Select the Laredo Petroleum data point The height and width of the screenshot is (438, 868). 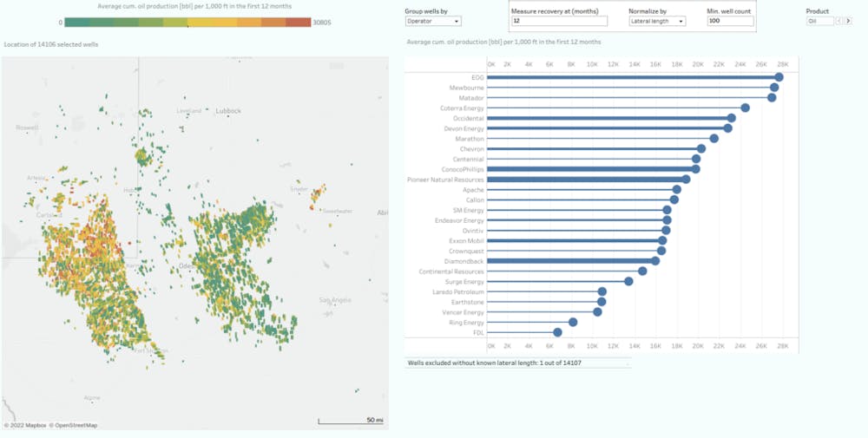[x=602, y=291]
